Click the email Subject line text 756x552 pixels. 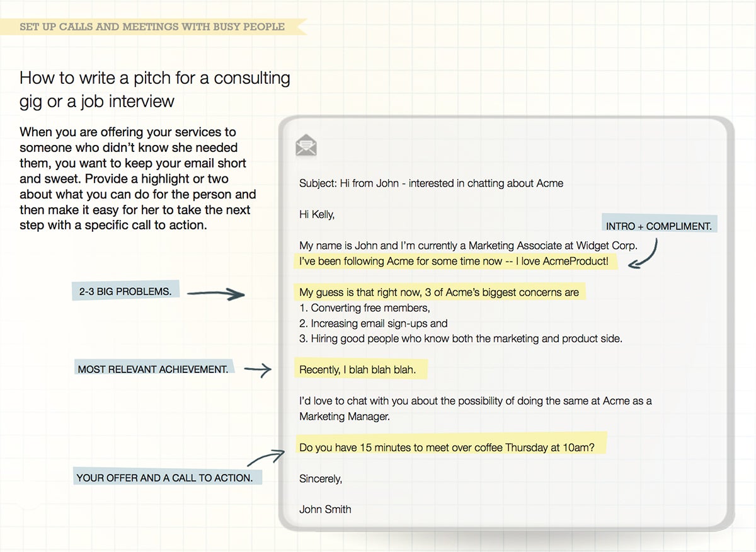click(431, 183)
